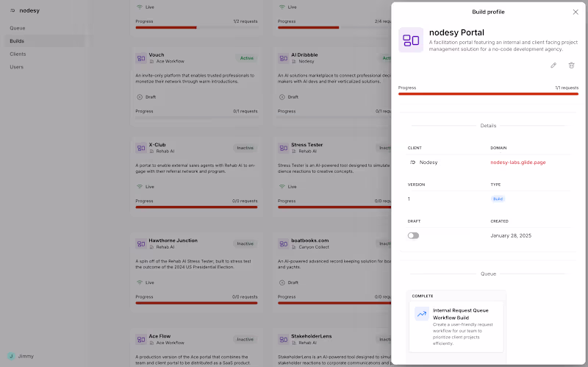This screenshot has height=367, width=588.
Task: Click the Inactive badge on Hawthorne Junction card
Action: (245, 244)
